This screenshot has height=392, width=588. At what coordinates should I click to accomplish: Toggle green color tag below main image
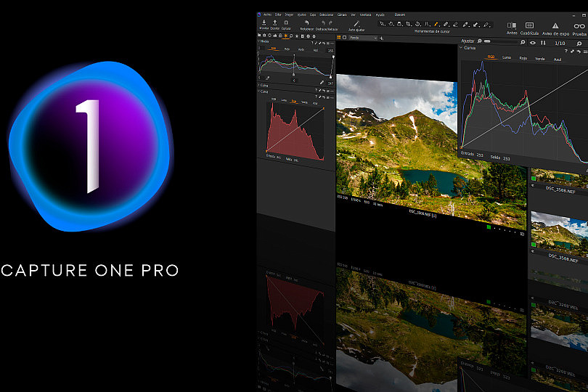(489, 227)
